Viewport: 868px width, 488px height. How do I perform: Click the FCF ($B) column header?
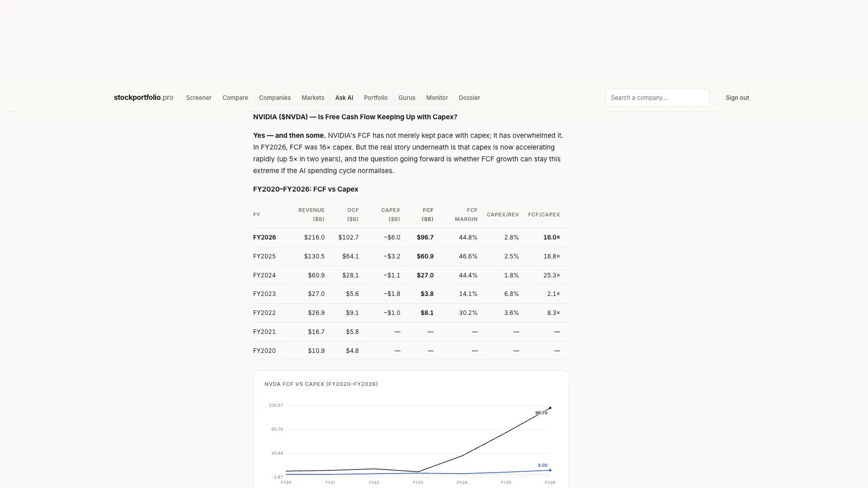click(x=428, y=215)
